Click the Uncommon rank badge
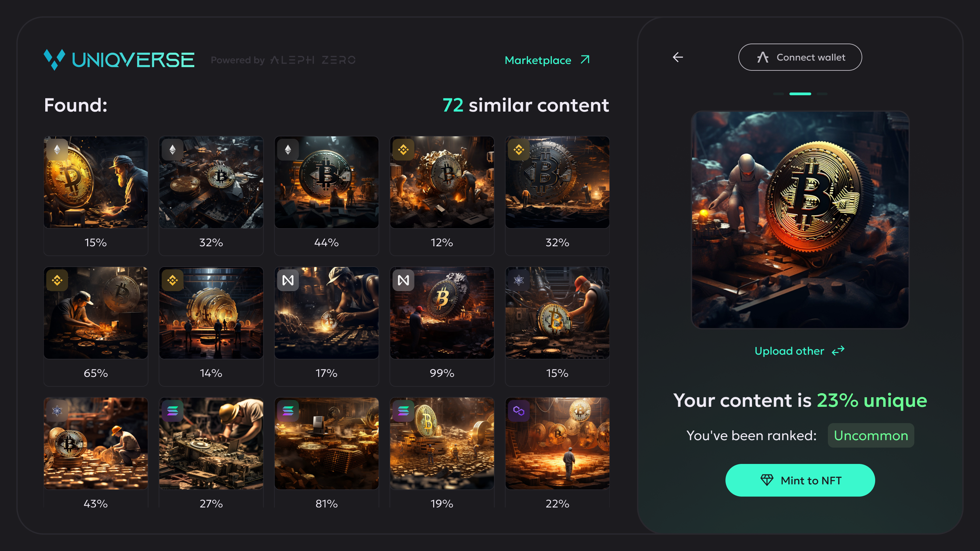This screenshot has width=980, height=551. 870,435
